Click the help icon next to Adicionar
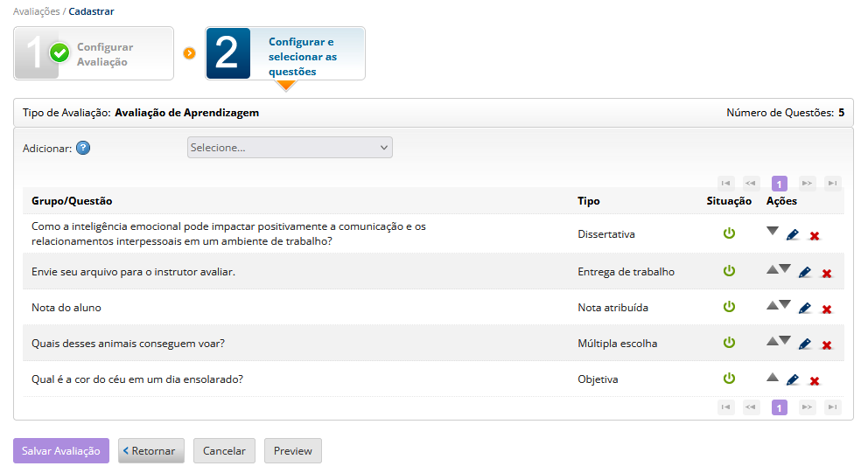This screenshot has height=466, width=868. [83, 148]
